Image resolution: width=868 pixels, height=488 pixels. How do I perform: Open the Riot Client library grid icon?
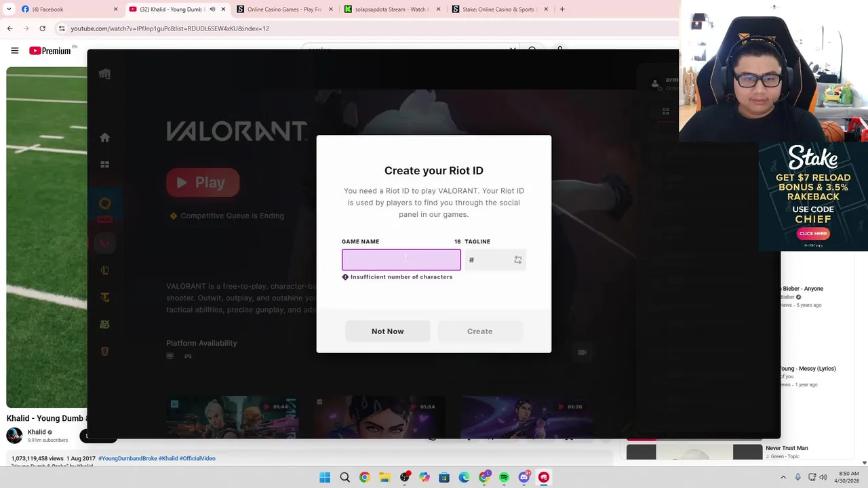pos(104,165)
